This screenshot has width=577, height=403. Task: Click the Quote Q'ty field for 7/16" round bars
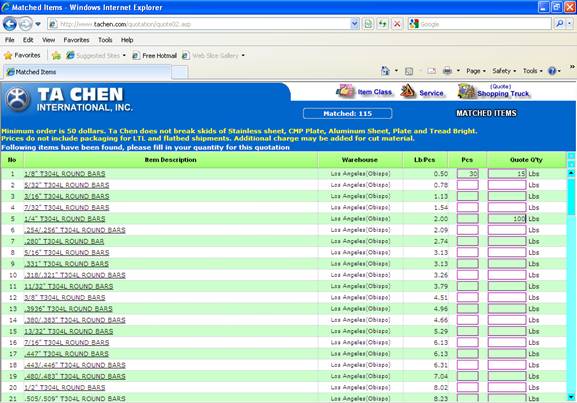pos(507,343)
